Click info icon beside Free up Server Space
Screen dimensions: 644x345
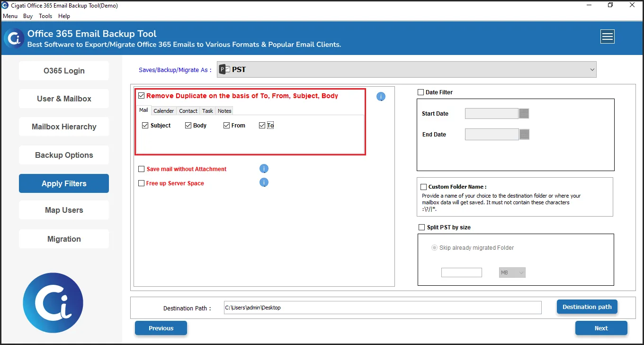(x=264, y=182)
